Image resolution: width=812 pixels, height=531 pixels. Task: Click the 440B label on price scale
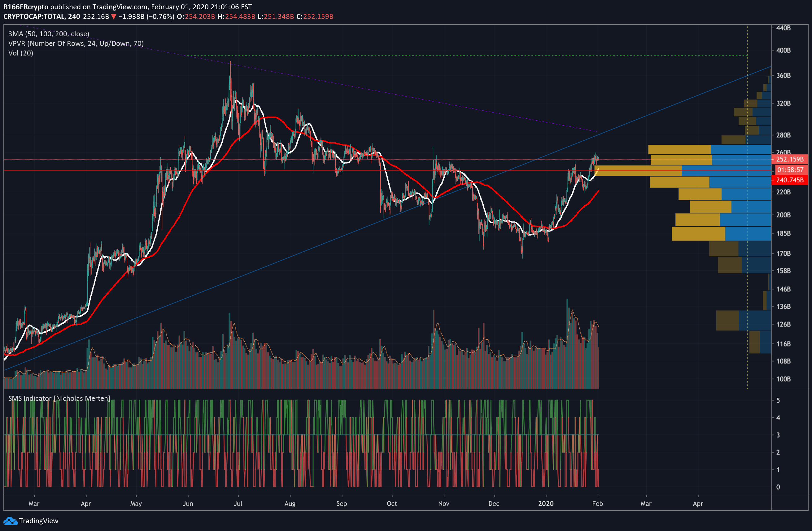click(783, 28)
